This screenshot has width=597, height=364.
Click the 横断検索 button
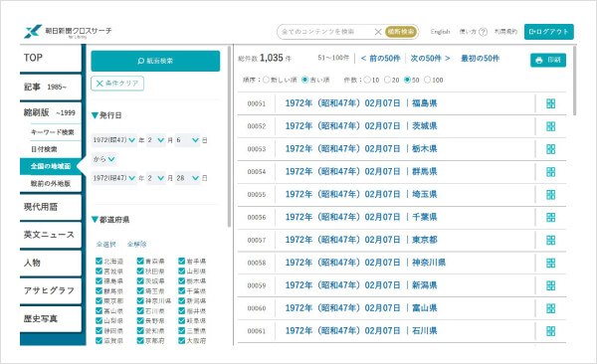[401, 32]
